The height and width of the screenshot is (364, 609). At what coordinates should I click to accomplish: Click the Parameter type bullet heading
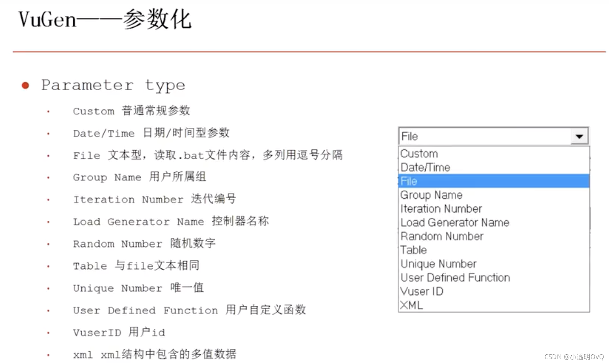click(113, 85)
